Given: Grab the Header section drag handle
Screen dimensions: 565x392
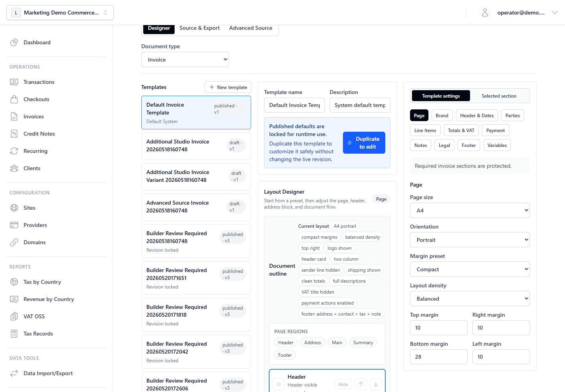Looking at the screenshot, I should pyautogui.click(x=279, y=384).
